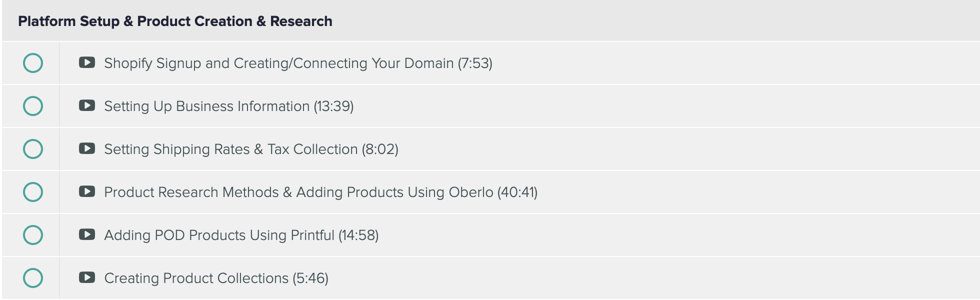Viewport: 980px width, 300px height.
Task: Click video icon beside Shopify Signup lecture
Action: pyautogui.click(x=87, y=63)
